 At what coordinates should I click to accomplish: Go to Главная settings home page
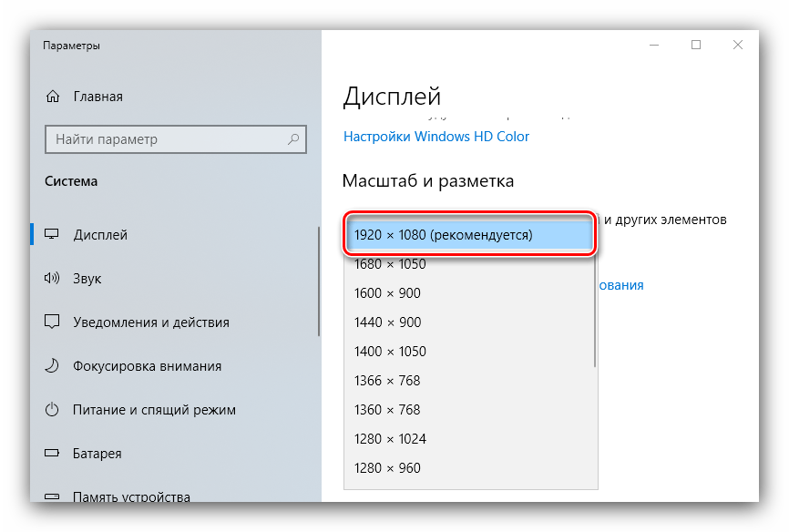(97, 97)
